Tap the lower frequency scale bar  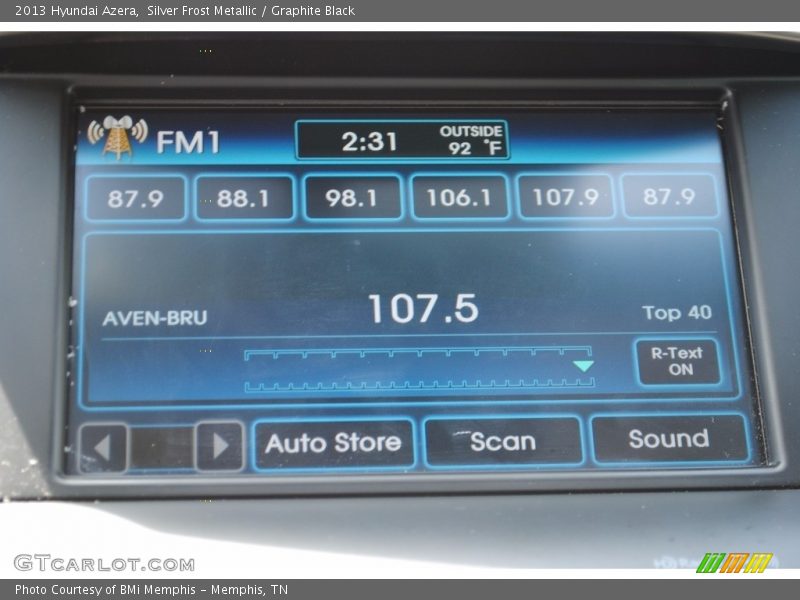click(x=419, y=385)
